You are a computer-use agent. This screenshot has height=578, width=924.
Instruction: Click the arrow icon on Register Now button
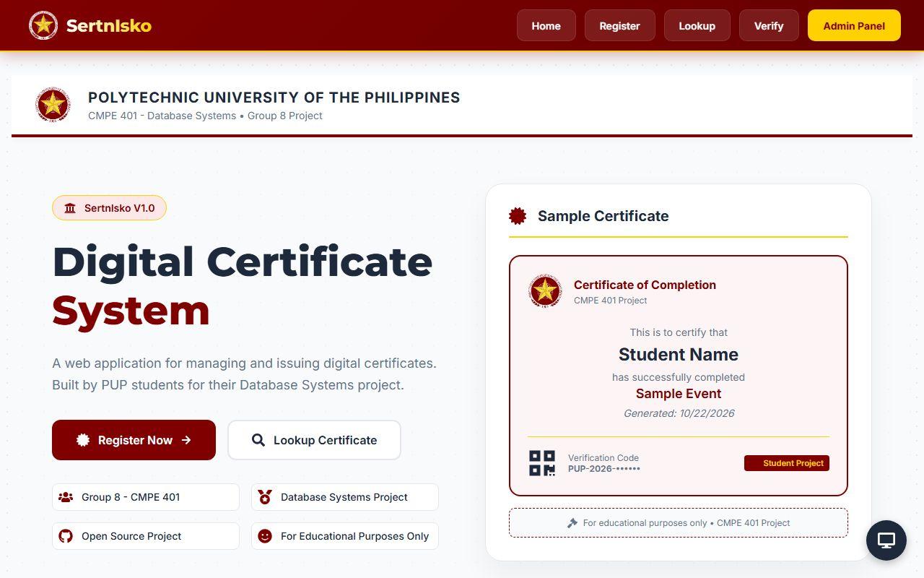pos(186,440)
